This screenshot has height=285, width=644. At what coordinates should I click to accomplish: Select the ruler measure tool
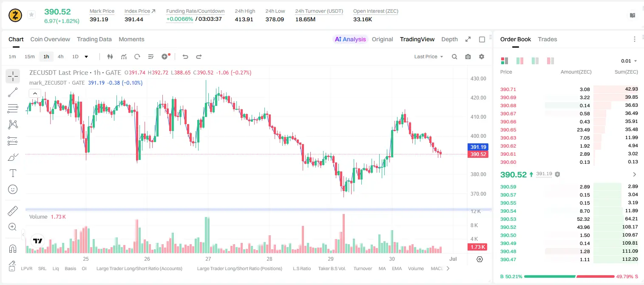(x=13, y=211)
